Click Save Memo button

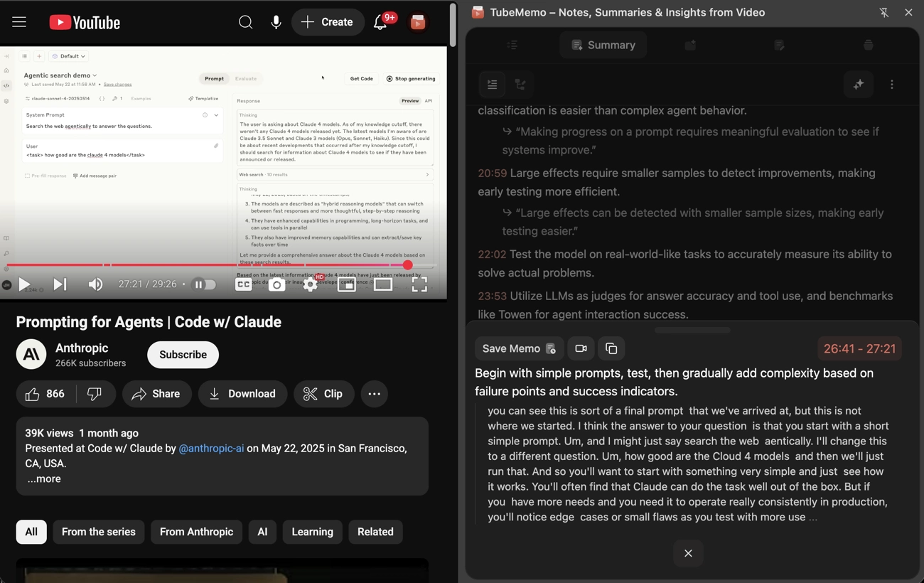pos(519,348)
